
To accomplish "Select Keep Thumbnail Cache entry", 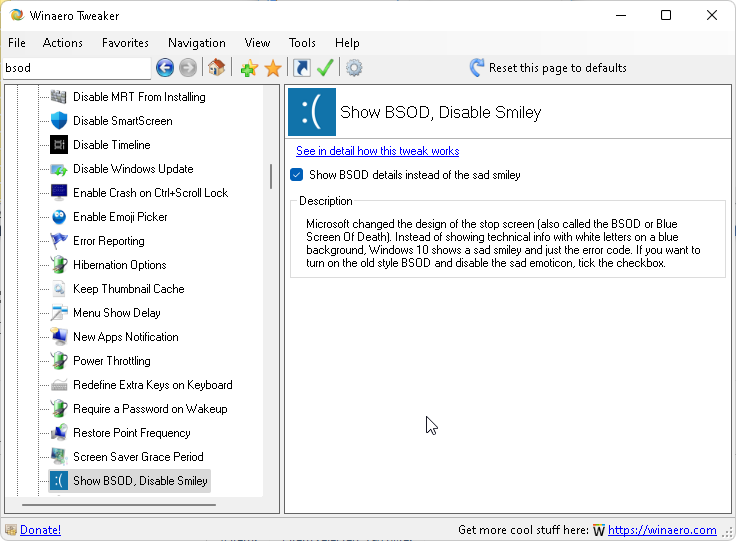I will [x=129, y=289].
